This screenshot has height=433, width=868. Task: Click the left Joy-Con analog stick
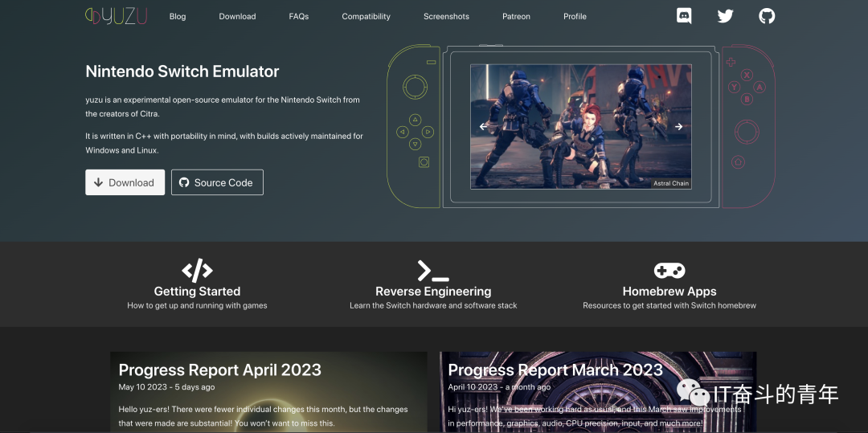click(416, 86)
